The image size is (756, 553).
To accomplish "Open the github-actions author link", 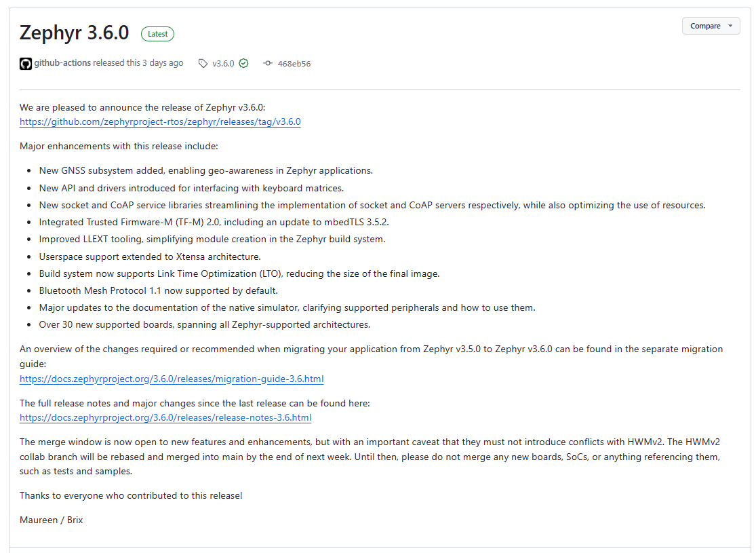I will pos(62,62).
